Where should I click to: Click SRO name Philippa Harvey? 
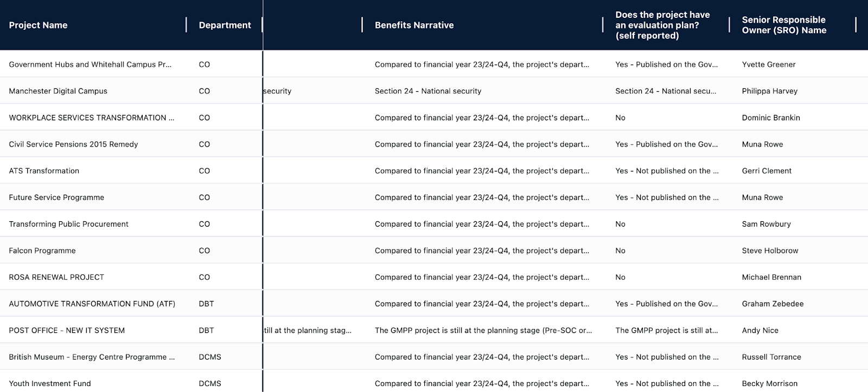coord(770,91)
